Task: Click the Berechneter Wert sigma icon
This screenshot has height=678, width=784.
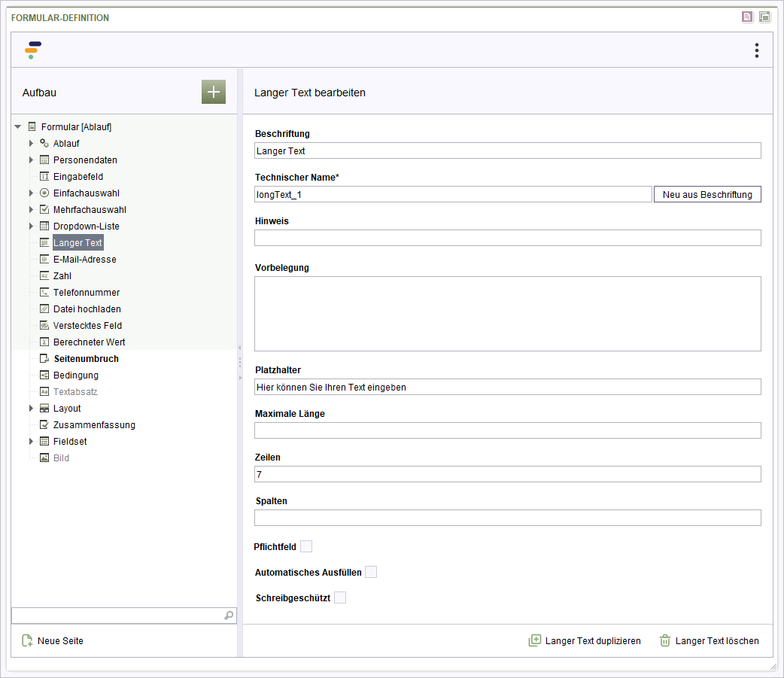Action: [x=44, y=342]
